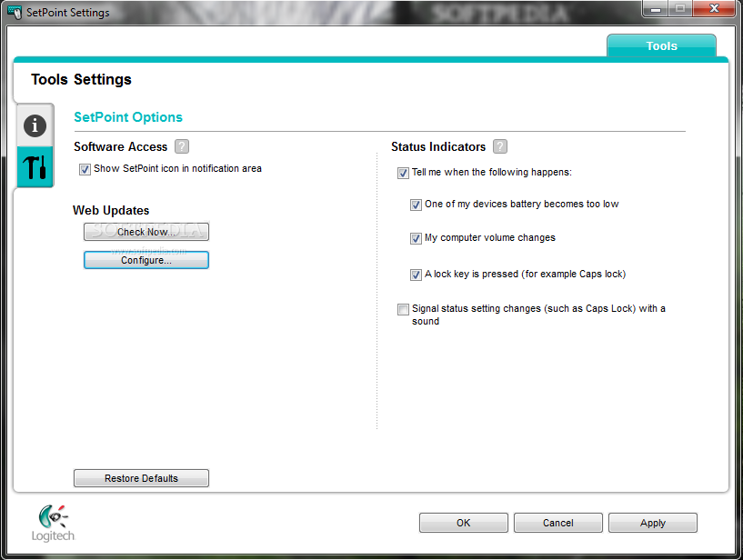Screen dimensions: 743x560
Task: Minimize the SetPoint Settings window
Action: tap(656, 8)
